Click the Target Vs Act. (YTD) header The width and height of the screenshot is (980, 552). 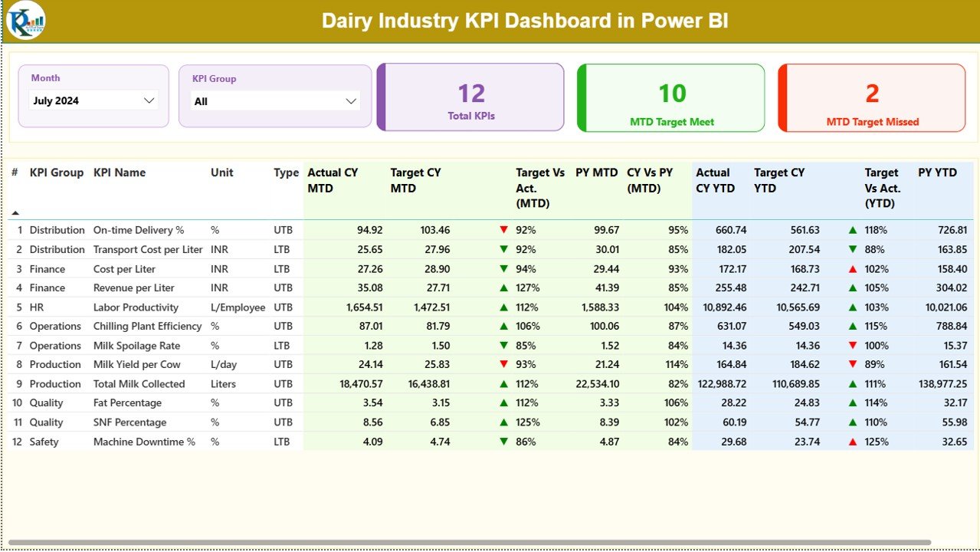(882, 188)
